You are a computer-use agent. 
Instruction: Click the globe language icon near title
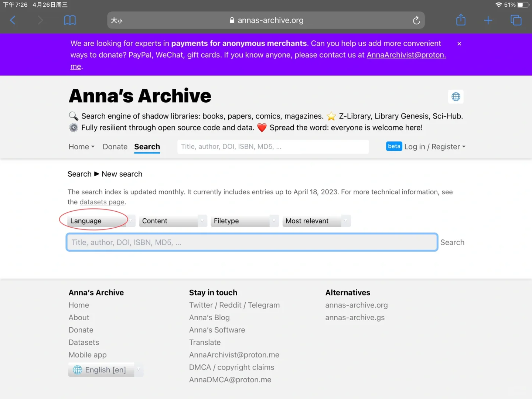click(x=456, y=97)
